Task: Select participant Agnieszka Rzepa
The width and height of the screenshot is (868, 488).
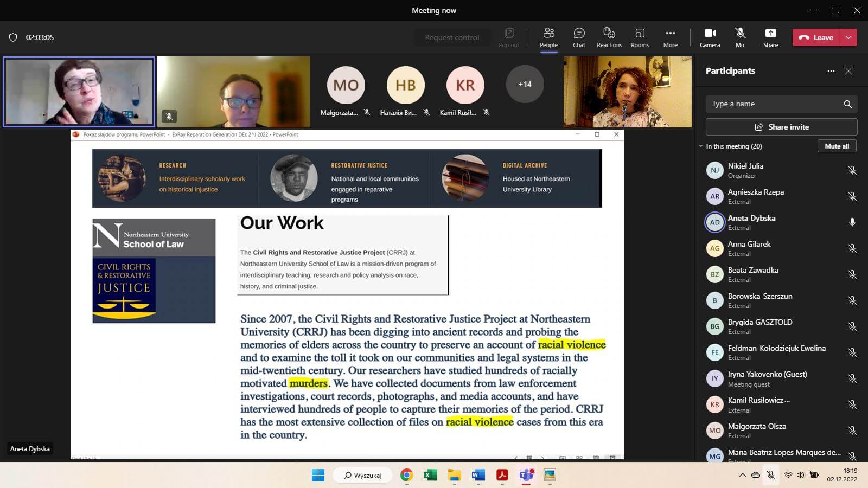Action: point(781,196)
